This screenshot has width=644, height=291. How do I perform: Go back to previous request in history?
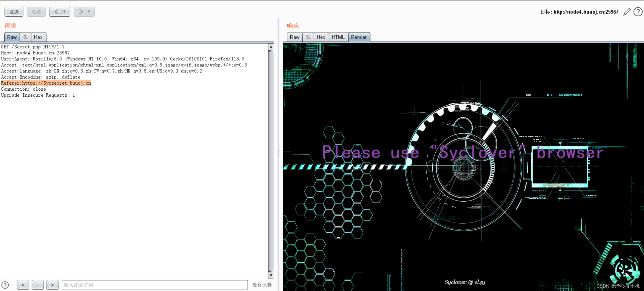[x=56, y=12]
